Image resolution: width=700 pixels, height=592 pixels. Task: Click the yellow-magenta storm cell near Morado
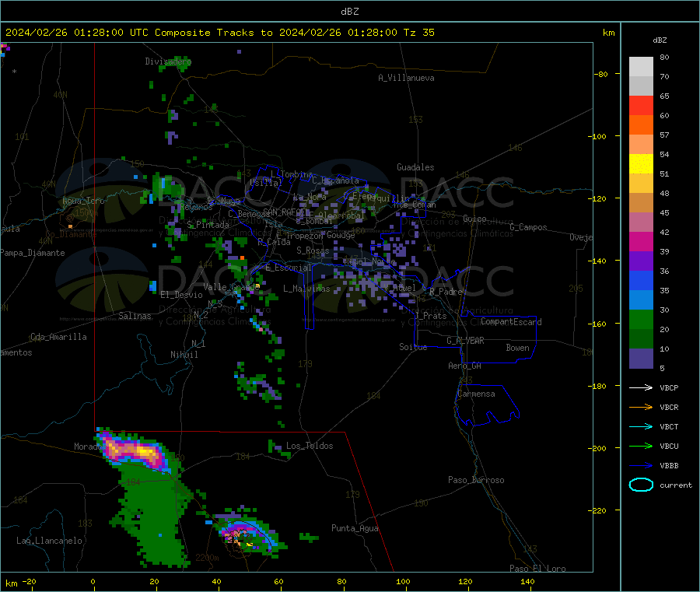click(x=133, y=451)
